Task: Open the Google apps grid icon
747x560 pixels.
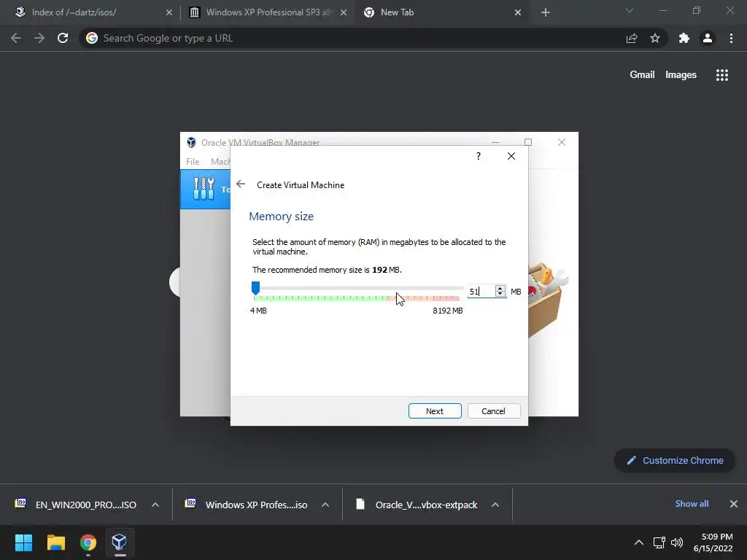Action: click(721, 75)
